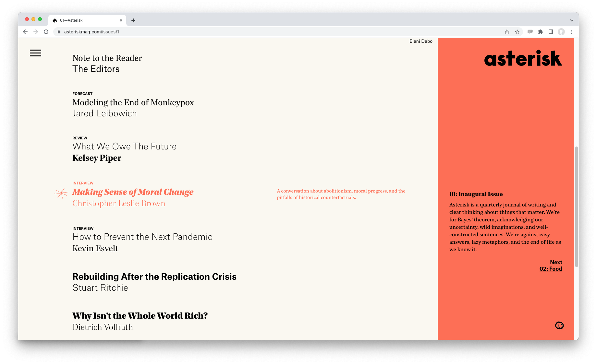Click author name Dietrich Vollrath
This screenshot has width=597, height=364.
[x=103, y=327]
